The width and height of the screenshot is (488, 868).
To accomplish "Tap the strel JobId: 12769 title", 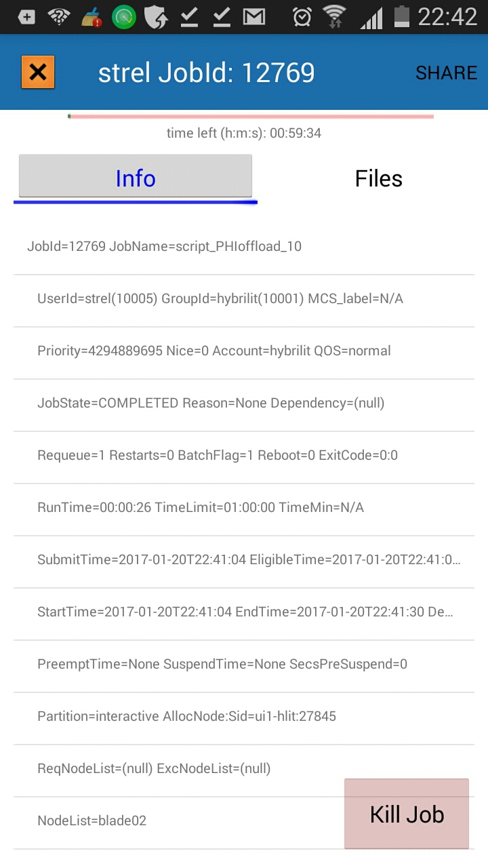I will 207,73.
